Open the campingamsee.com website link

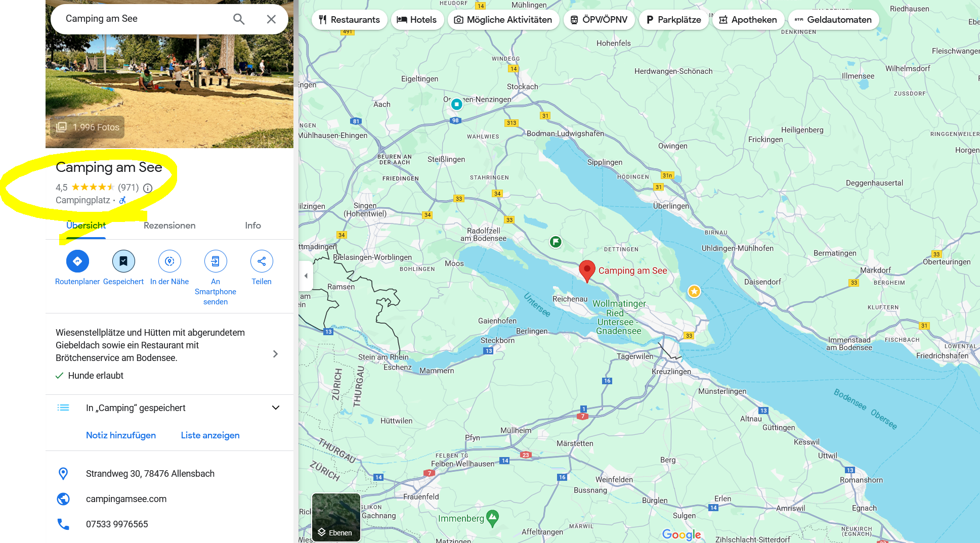(126, 499)
